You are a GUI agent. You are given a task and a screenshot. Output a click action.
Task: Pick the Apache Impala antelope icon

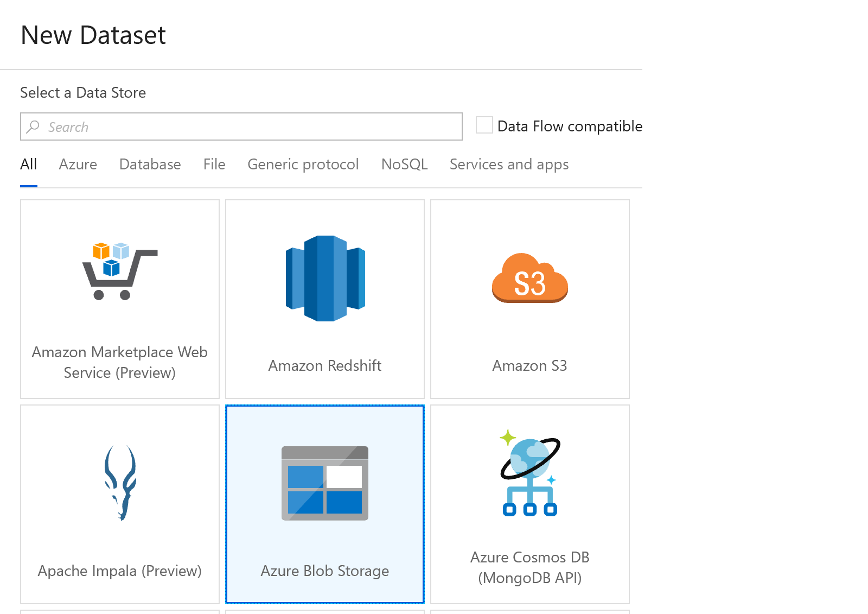(120, 483)
